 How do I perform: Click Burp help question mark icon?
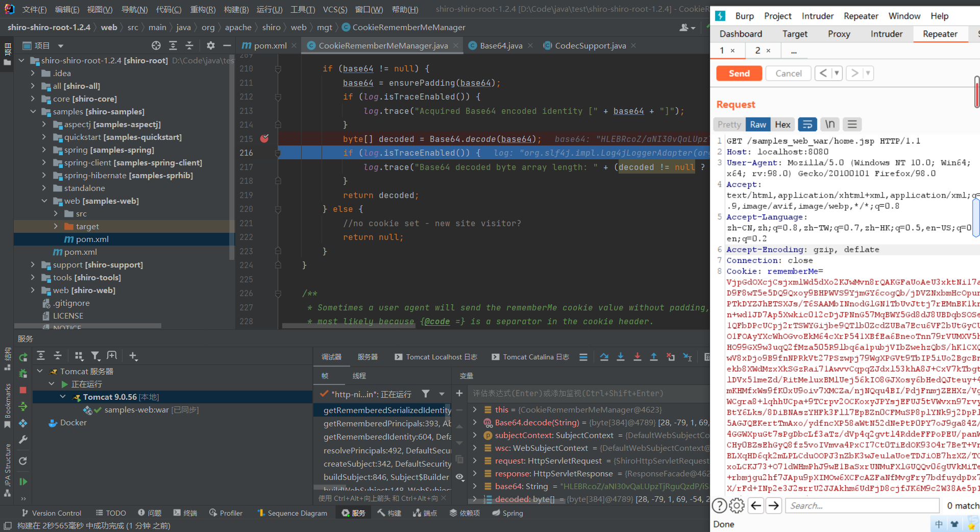pos(719,505)
